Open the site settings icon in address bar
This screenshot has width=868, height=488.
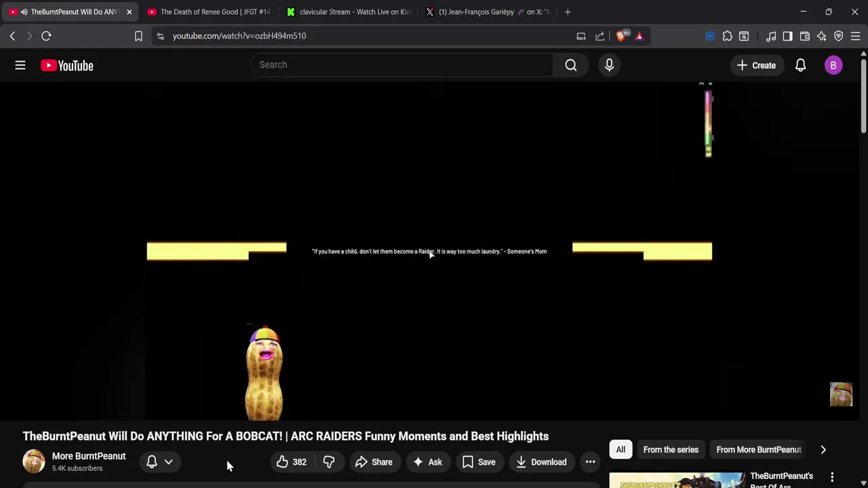point(160,36)
